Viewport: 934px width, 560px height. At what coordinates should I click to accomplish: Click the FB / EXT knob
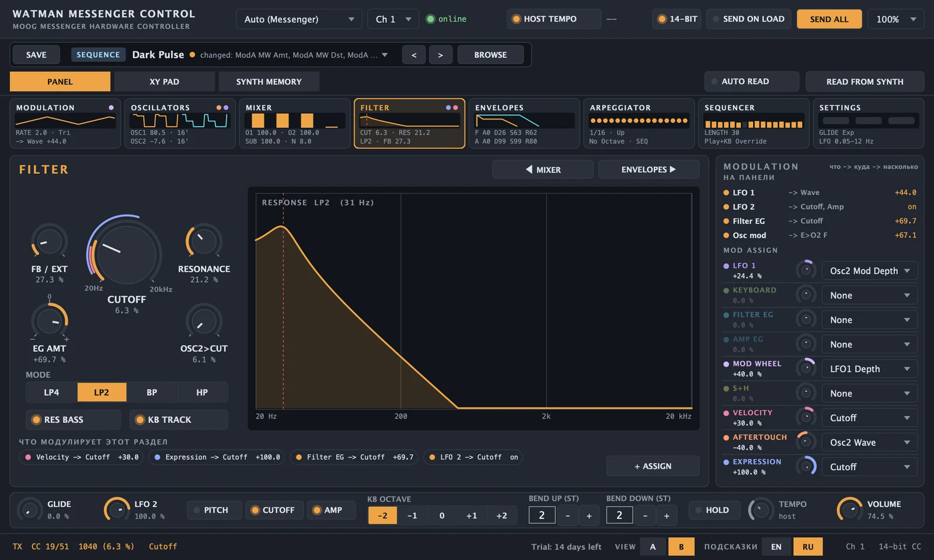pos(49,241)
